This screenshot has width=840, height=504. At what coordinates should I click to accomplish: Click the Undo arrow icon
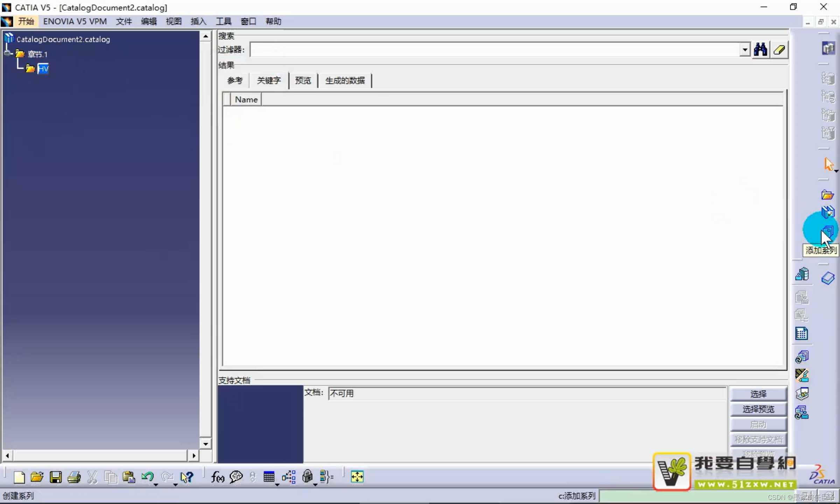(147, 477)
